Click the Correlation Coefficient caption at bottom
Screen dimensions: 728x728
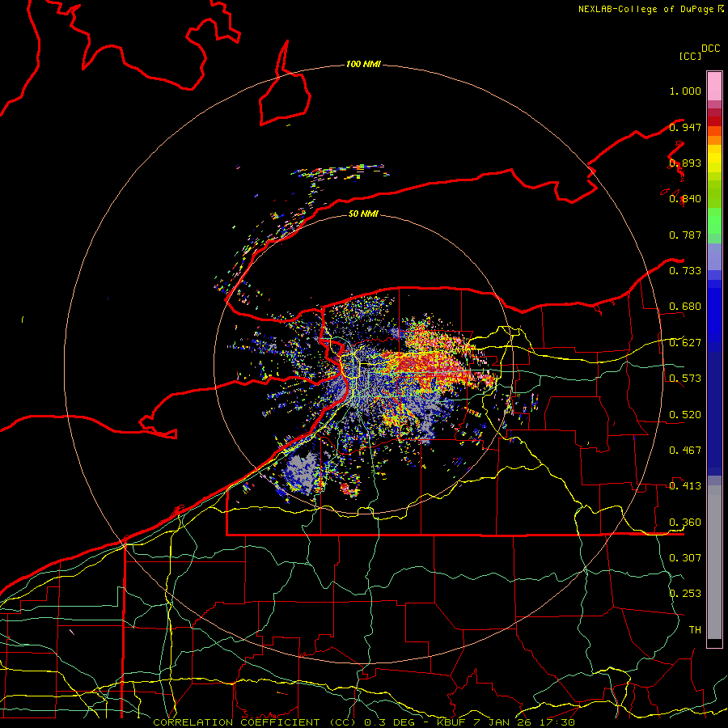coord(363,722)
